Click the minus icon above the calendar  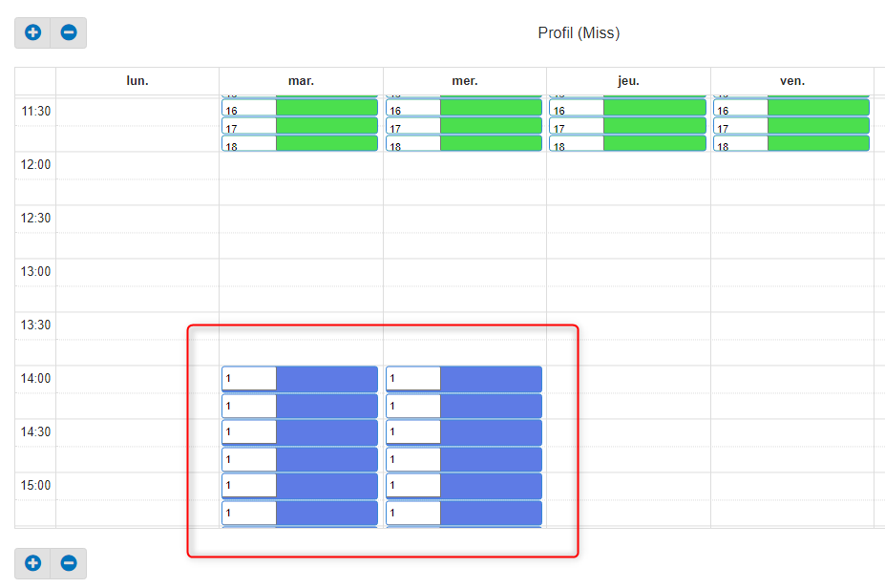pos(69,32)
